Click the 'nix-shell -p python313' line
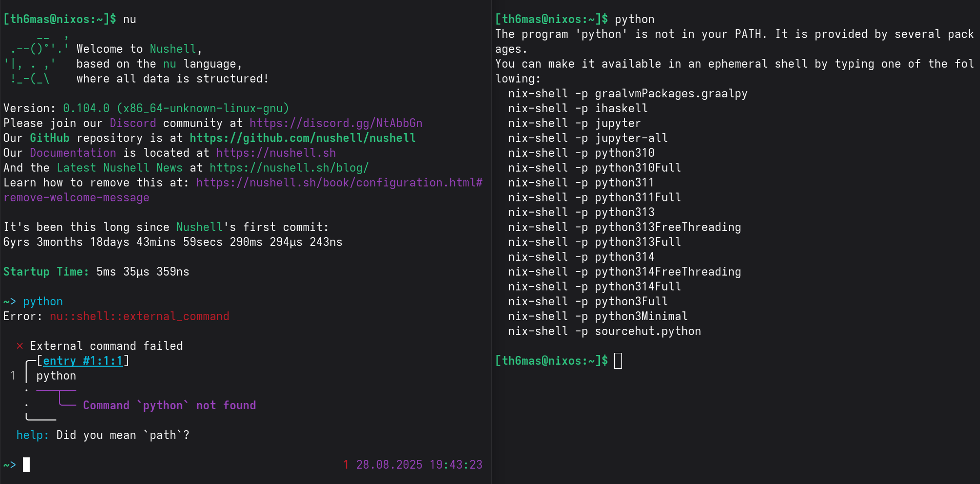Viewport: 980px width, 484px height. (581, 213)
